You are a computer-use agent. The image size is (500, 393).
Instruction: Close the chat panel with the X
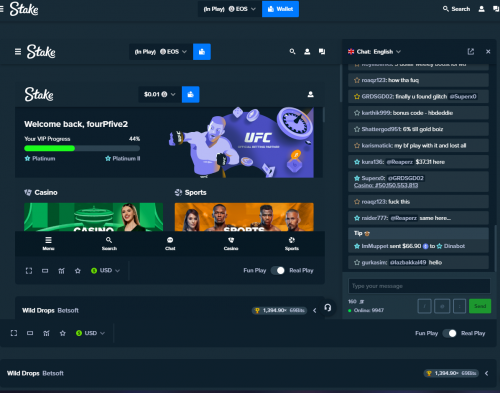point(488,52)
